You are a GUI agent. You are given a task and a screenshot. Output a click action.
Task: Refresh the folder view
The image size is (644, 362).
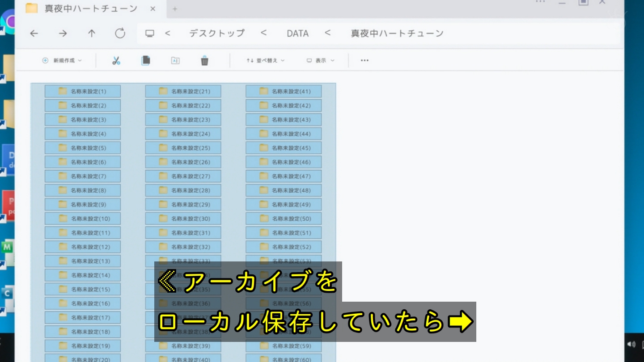click(120, 34)
